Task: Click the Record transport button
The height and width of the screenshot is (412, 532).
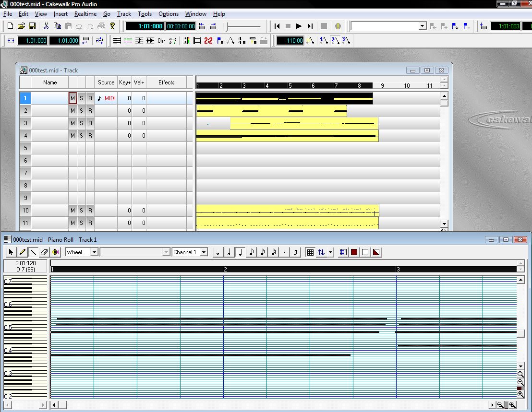Action: (324, 26)
